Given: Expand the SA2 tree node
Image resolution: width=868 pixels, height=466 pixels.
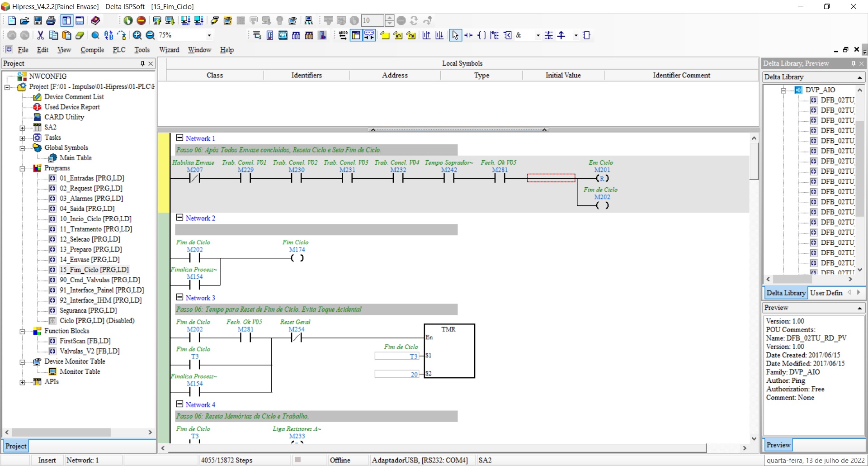Looking at the screenshot, I should point(22,128).
